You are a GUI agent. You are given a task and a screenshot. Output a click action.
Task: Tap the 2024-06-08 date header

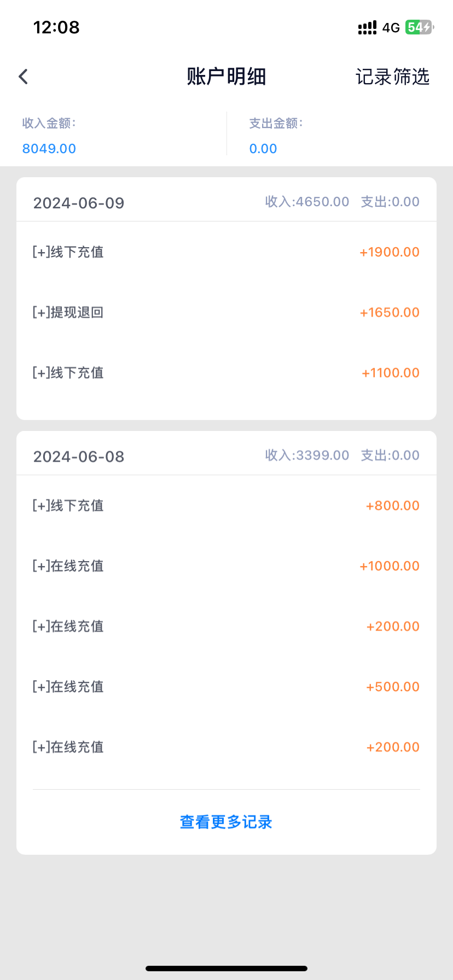pos(79,457)
